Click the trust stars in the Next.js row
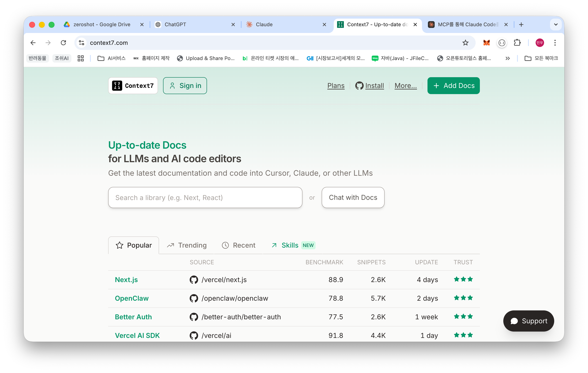 [x=463, y=279]
